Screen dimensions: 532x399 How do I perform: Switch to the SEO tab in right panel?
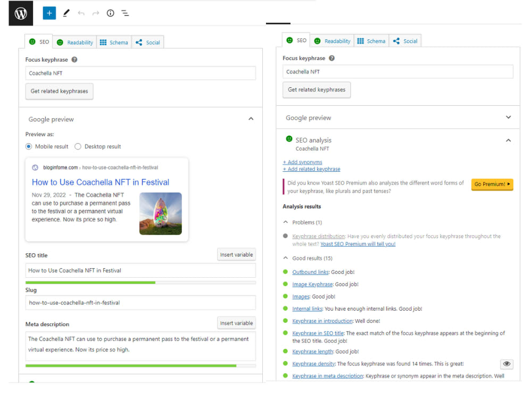click(296, 40)
